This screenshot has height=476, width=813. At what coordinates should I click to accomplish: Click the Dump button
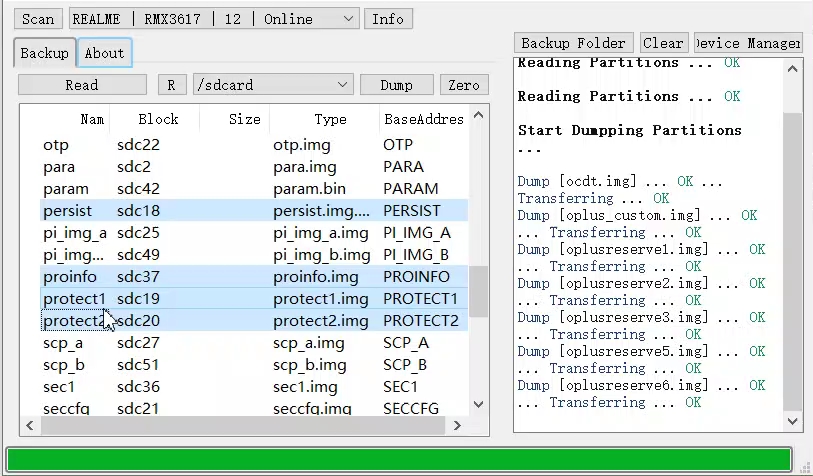396,85
